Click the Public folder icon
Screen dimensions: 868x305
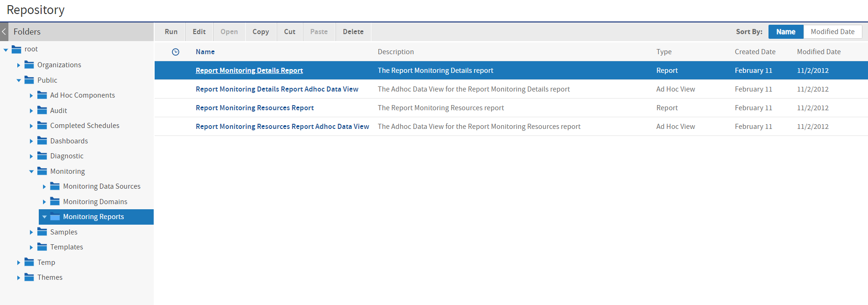coord(29,80)
